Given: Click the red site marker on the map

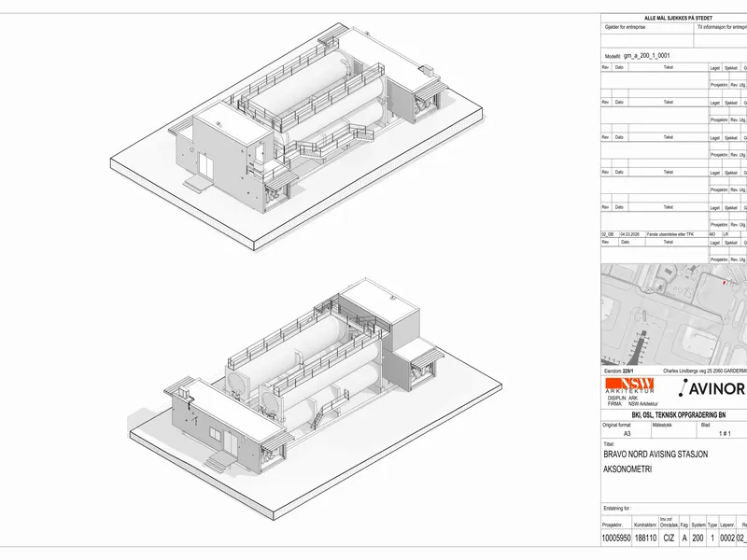Looking at the screenshot, I should pos(725,283).
